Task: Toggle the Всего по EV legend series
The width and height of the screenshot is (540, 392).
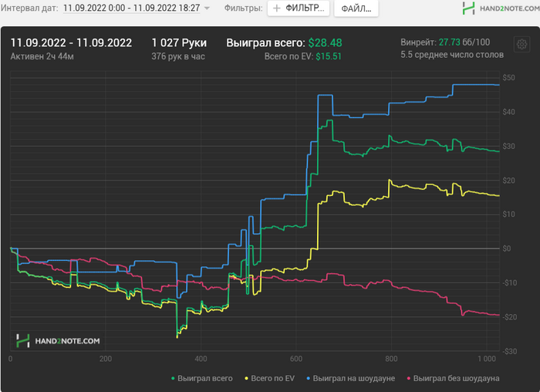Action: click(270, 378)
